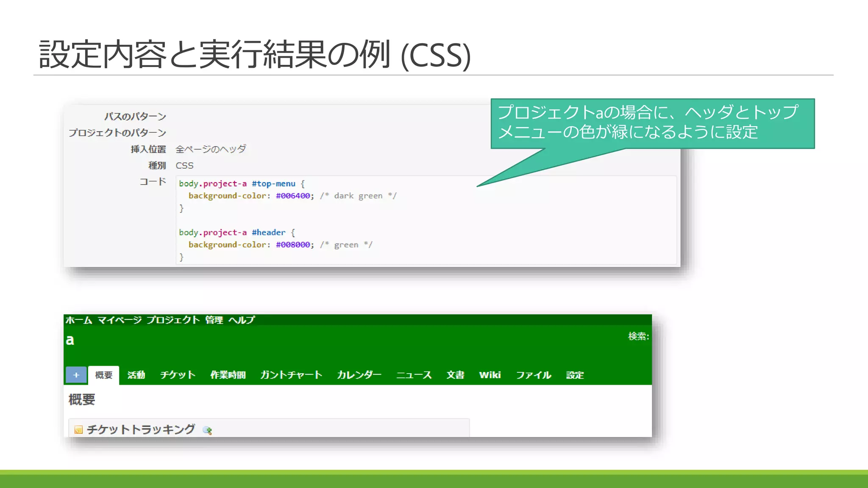This screenshot has width=868, height=488.
Task: Click the color value #006400 in code
Action: pyautogui.click(x=293, y=196)
